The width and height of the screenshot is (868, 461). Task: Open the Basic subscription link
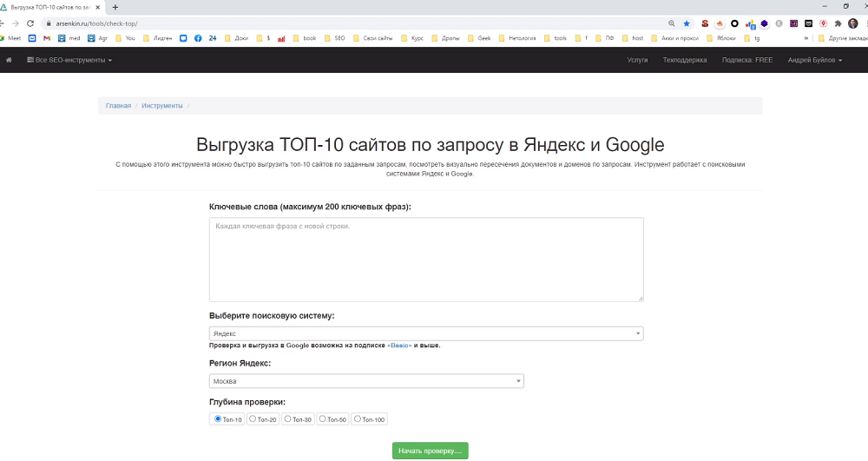pyautogui.click(x=400, y=346)
